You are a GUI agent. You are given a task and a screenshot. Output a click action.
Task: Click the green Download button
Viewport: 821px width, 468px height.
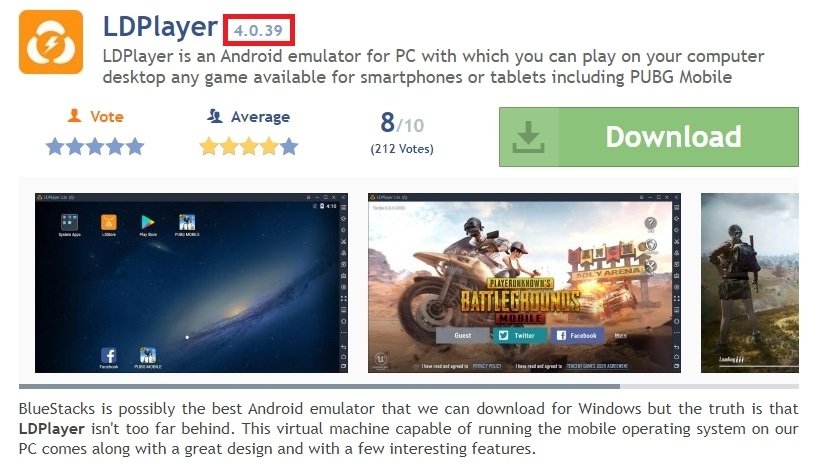(x=649, y=137)
